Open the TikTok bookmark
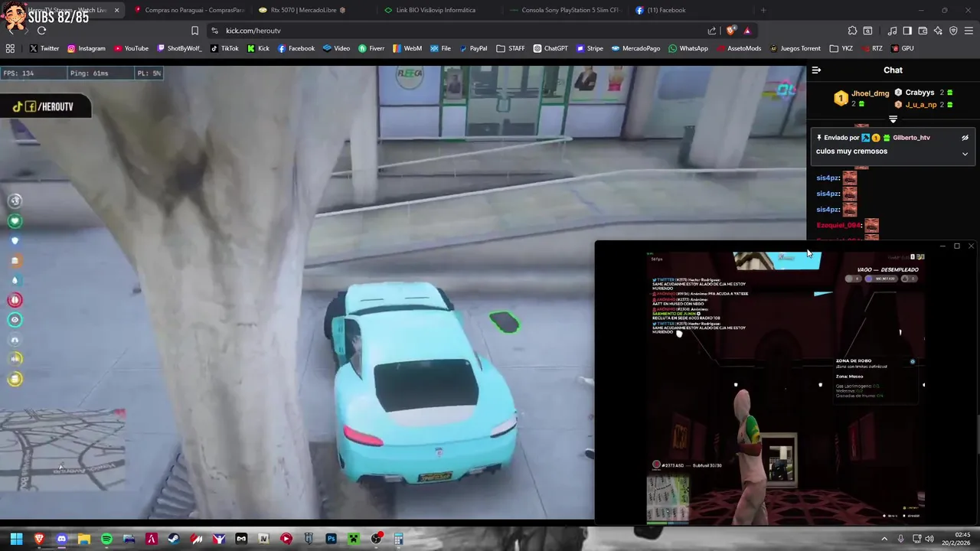 (224, 48)
